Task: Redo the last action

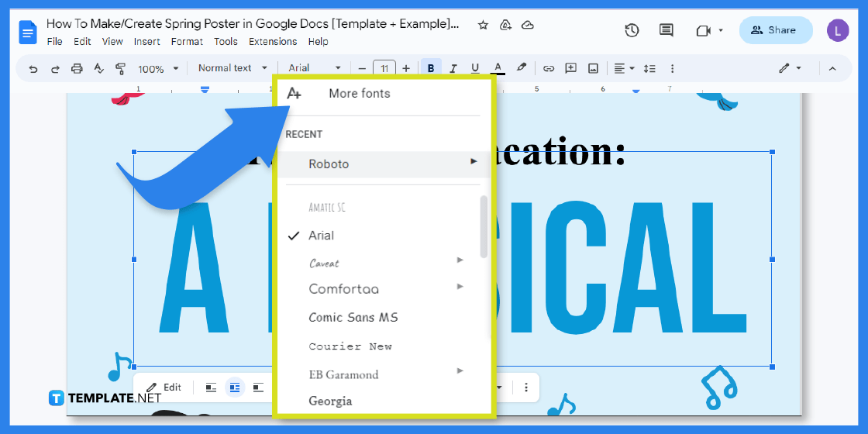Action: 55,69
